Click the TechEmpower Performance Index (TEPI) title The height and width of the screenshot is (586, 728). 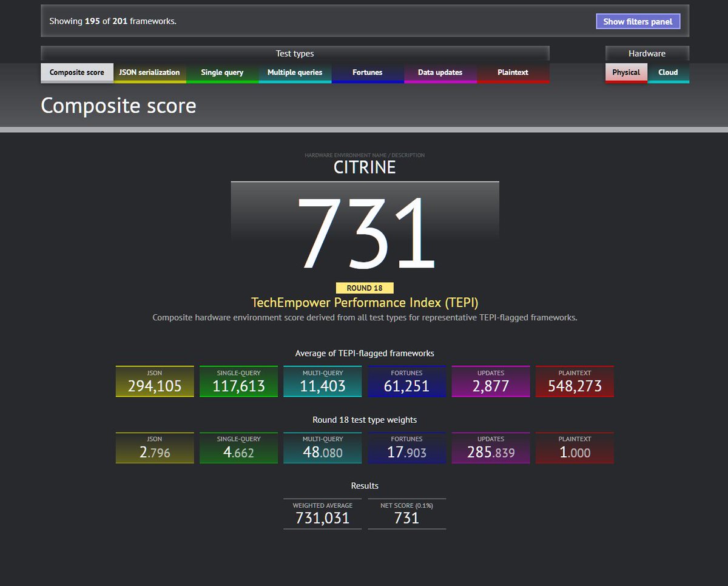point(365,302)
